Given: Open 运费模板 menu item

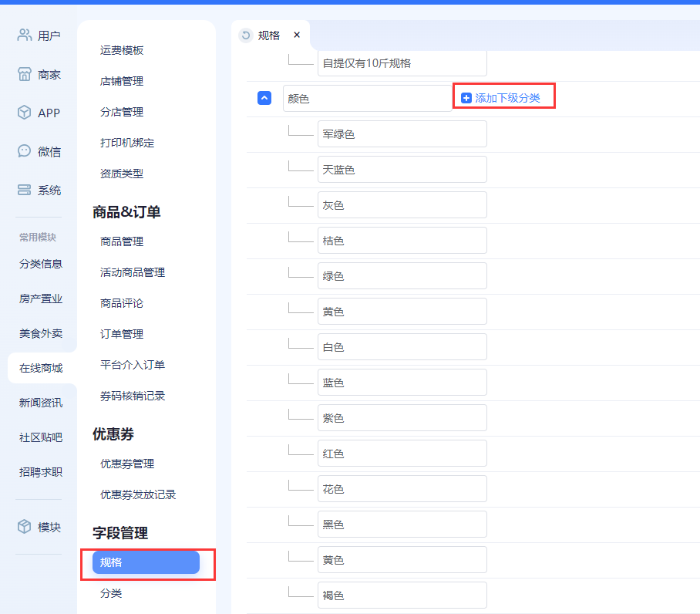Looking at the screenshot, I should [122, 50].
